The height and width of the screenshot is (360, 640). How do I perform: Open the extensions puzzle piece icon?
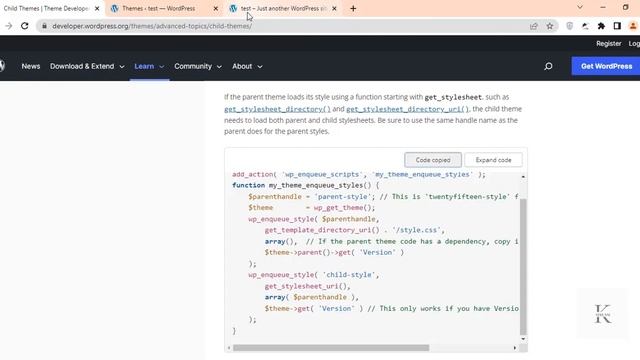click(601, 26)
